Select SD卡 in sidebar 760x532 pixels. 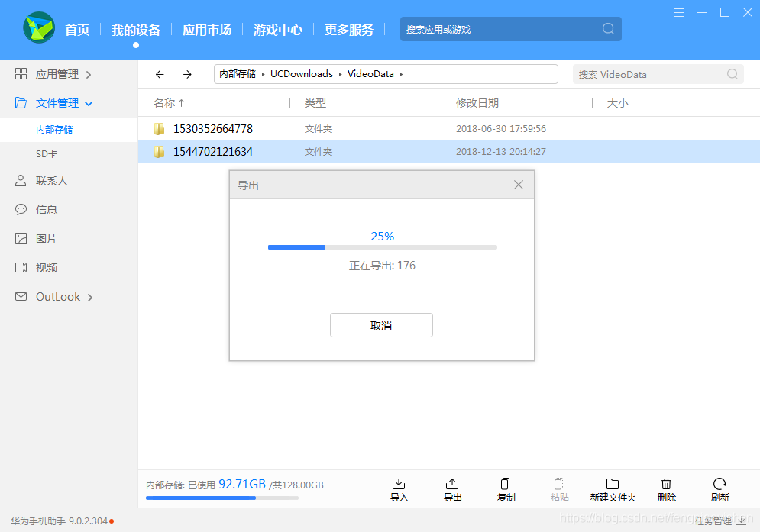click(69, 153)
